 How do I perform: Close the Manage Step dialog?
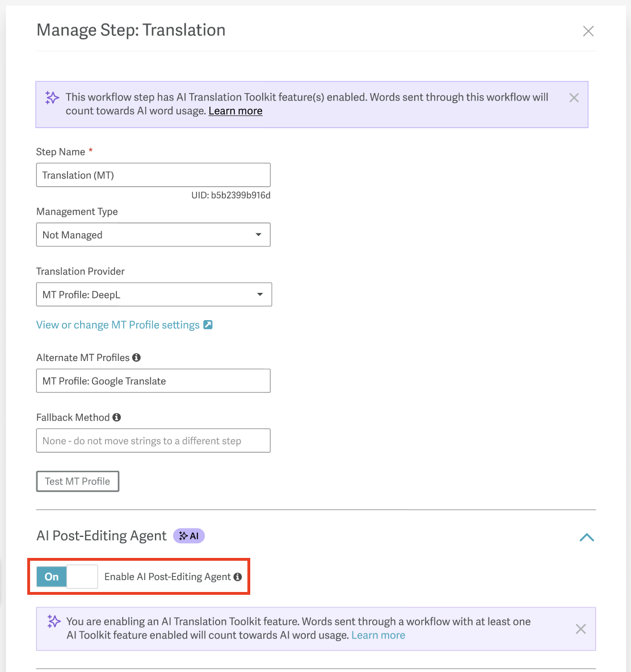point(588,31)
